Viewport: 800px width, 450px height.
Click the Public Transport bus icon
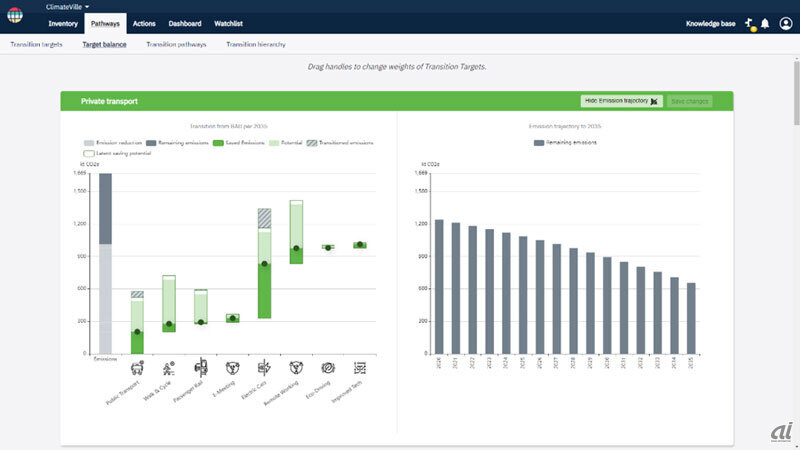(137, 367)
